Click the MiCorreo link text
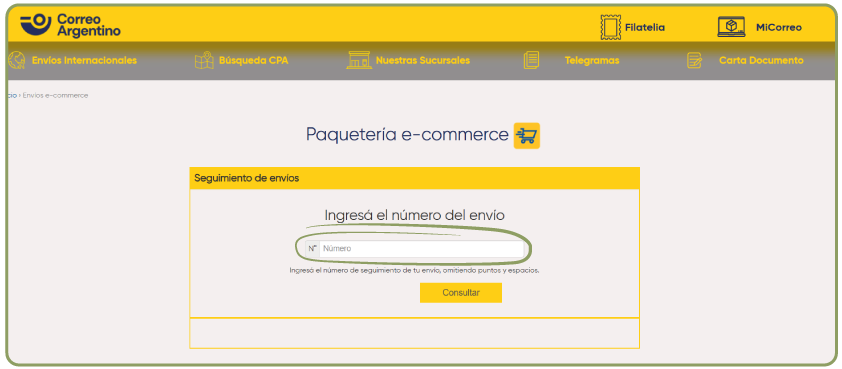Image resolution: width=842 pixels, height=369 pixels. coord(779,27)
